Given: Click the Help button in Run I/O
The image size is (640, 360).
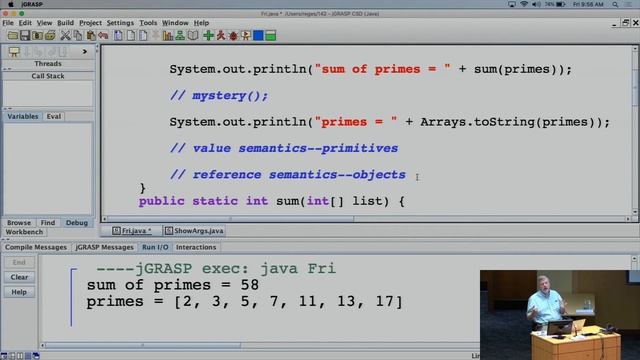Looking at the screenshot, I should (19, 292).
